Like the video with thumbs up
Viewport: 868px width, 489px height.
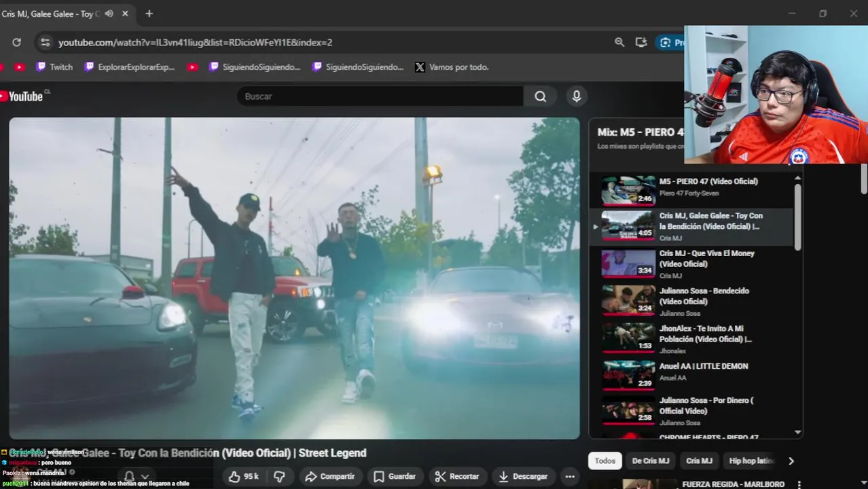click(243, 477)
